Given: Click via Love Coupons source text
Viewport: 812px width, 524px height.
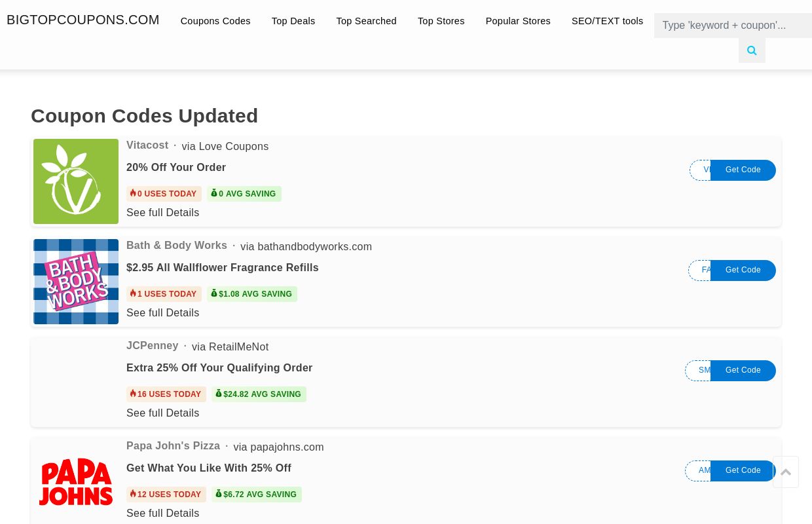Looking at the screenshot, I should pyautogui.click(x=225, y=147).
